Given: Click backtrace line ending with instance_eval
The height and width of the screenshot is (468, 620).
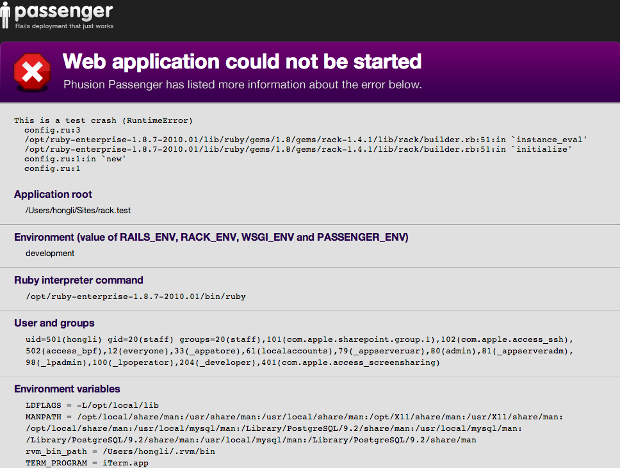Looking at the screenshot, I should pyautogui.click(x=306, y=140).
